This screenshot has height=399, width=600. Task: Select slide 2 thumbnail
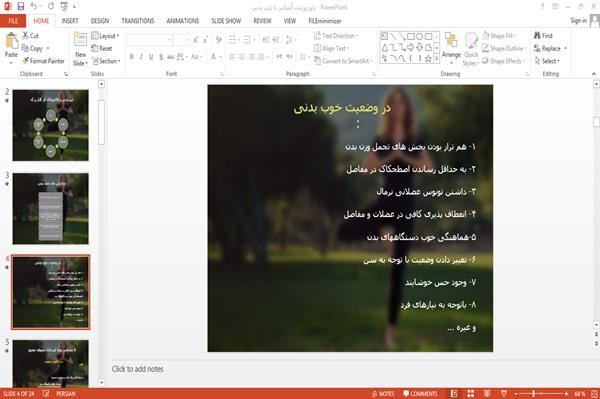click(x=51, y=125)
